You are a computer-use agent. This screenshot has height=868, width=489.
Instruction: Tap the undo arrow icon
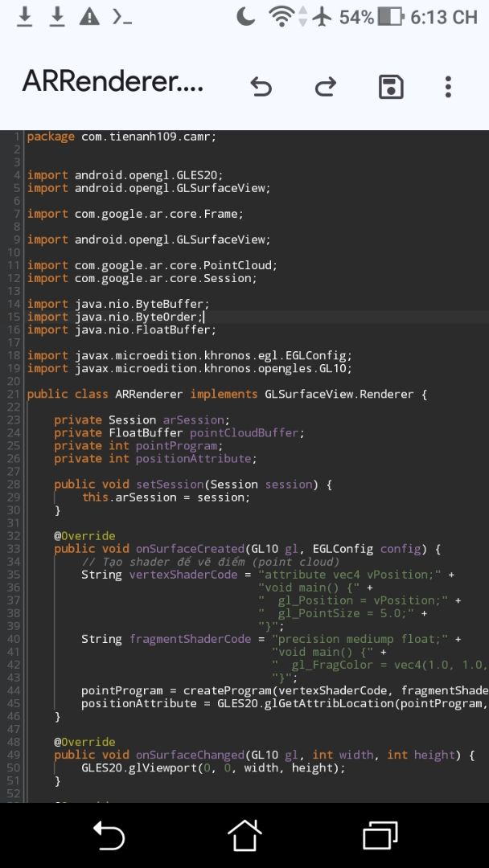coord(261,87)
